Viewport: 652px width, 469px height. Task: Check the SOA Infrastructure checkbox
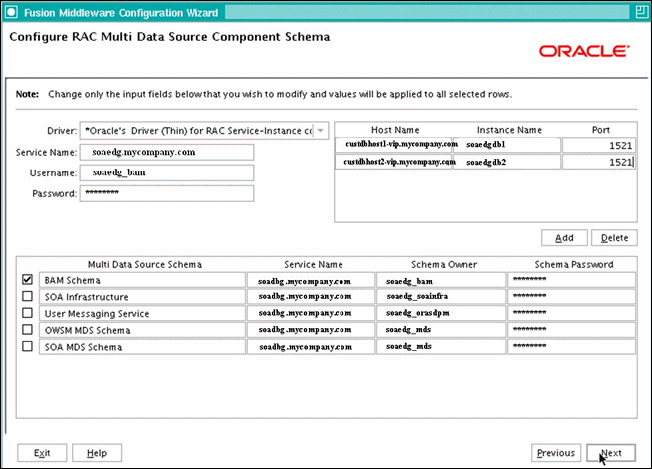click(27, 296)
